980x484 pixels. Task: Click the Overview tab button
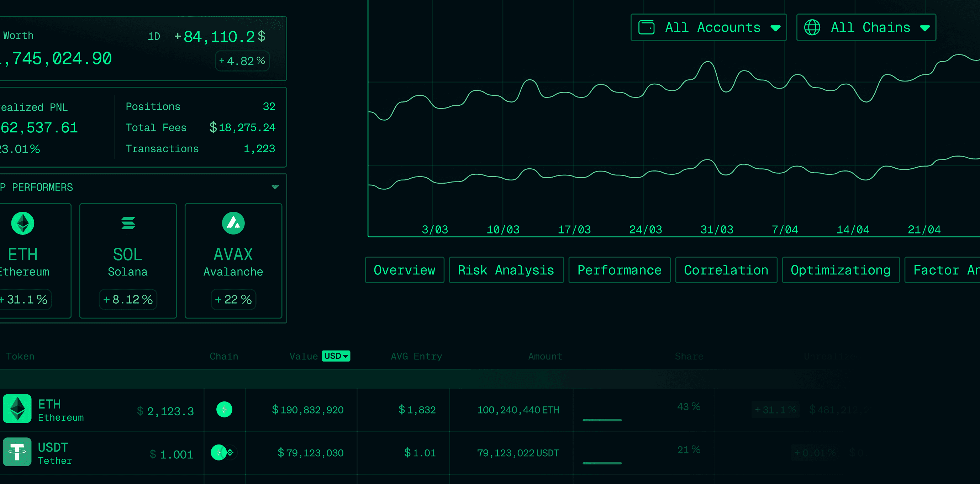coord(404,270)
